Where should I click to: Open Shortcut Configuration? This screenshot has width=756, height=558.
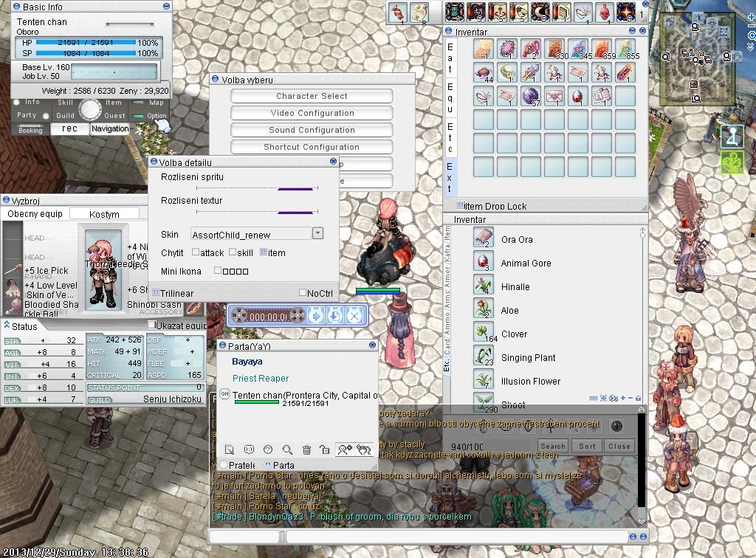312,146
